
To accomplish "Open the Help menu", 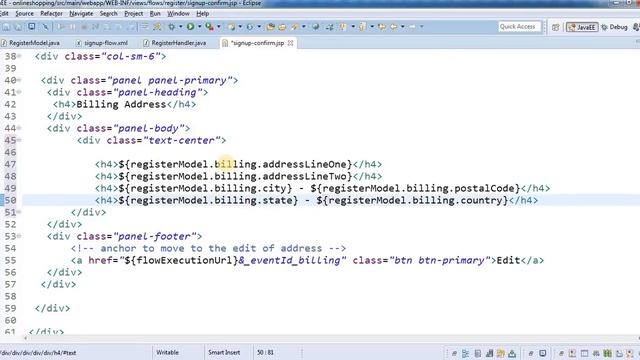I will pos(203,13).
